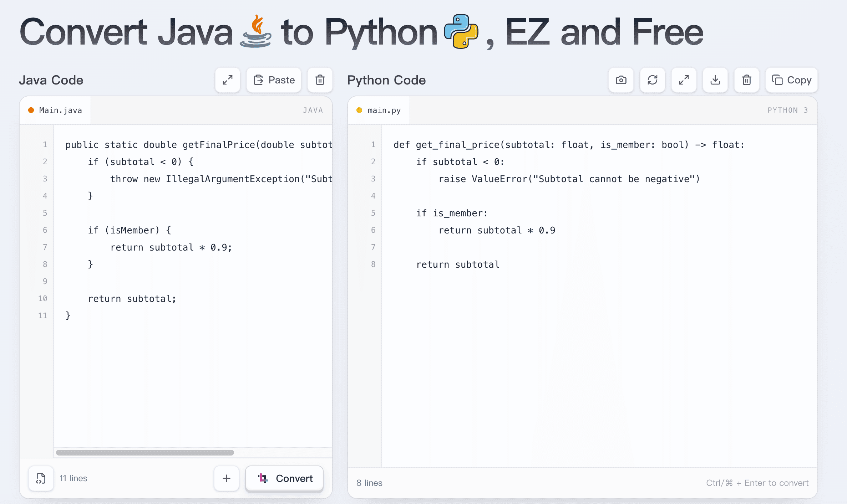Click the '8 lines' status text
This screenshot has width=847, height=504.
(x=369, y=483)
